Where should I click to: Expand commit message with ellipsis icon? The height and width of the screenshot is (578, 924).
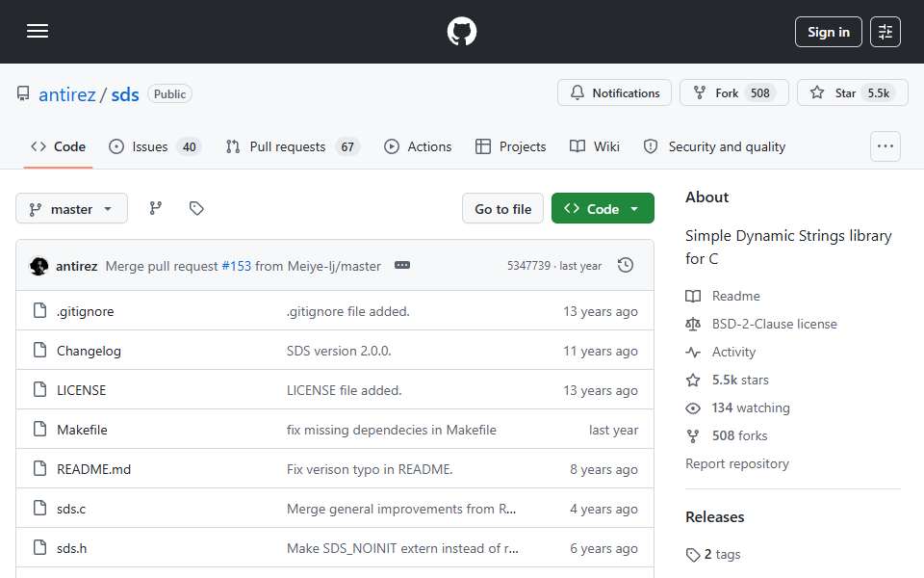[x=402, y=266]
